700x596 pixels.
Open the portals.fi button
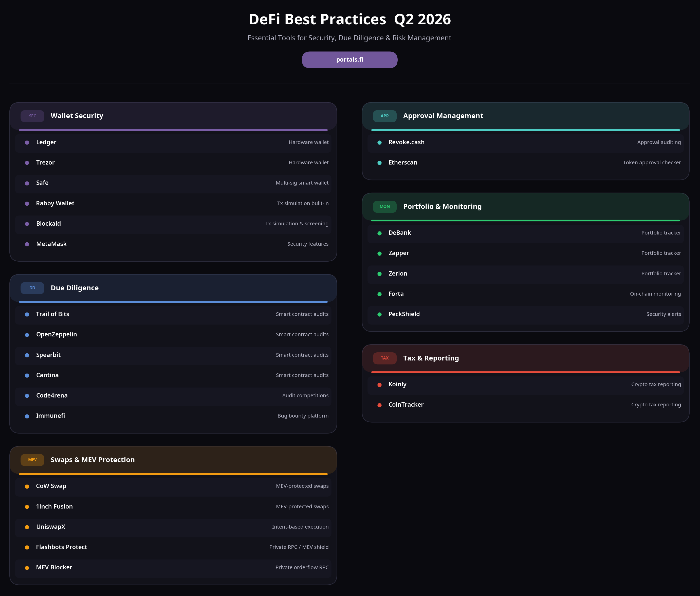(349, 60)
